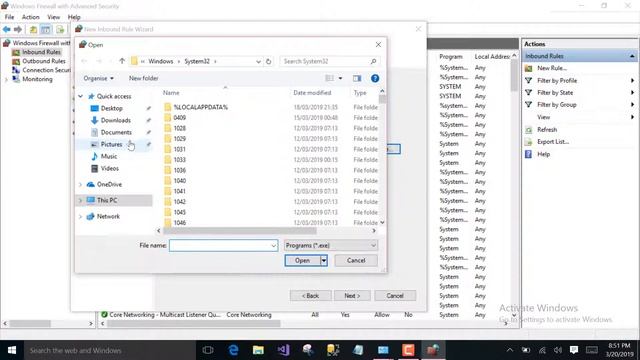
Task: Expand This PC in navigation pane
Action: pos(80,200)
